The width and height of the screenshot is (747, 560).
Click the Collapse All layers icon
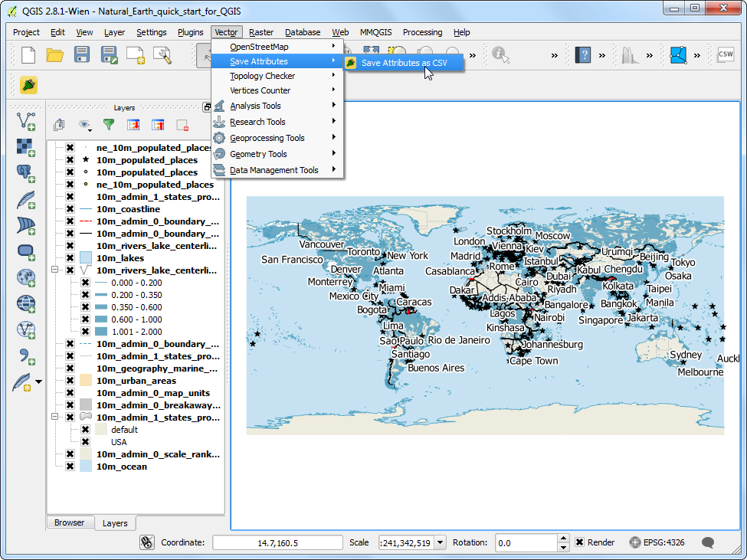tap(158, 125)
